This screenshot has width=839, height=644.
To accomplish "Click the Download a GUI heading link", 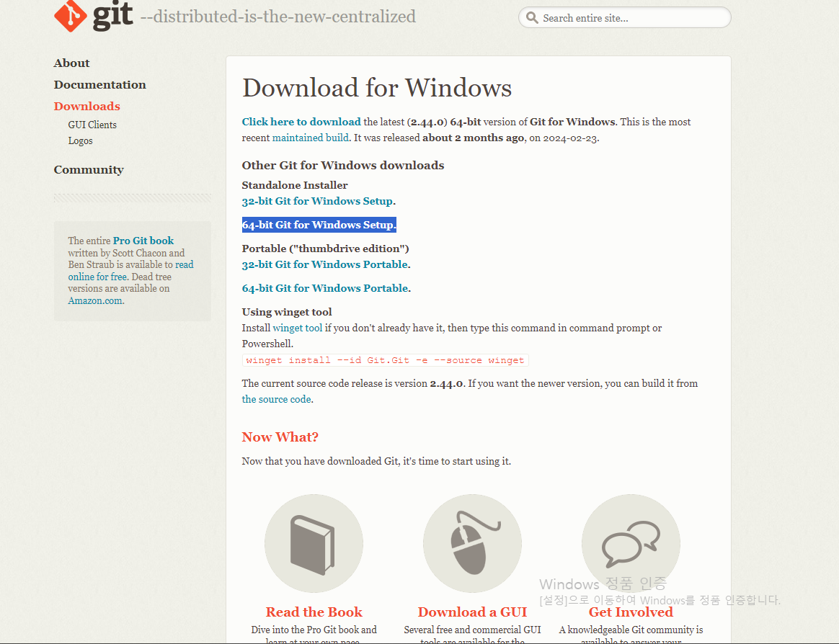I will point(472,612).
